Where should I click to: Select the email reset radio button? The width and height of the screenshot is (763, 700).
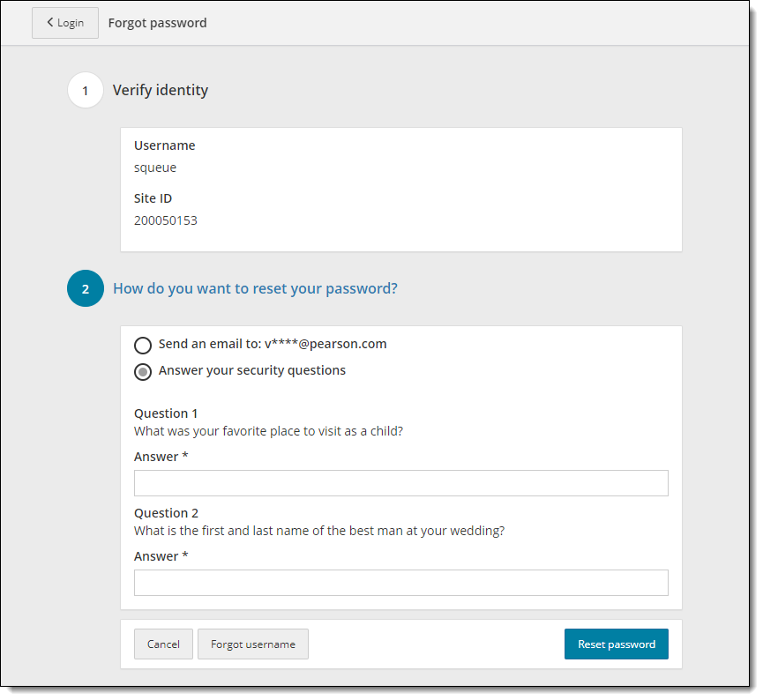(143, 345)
